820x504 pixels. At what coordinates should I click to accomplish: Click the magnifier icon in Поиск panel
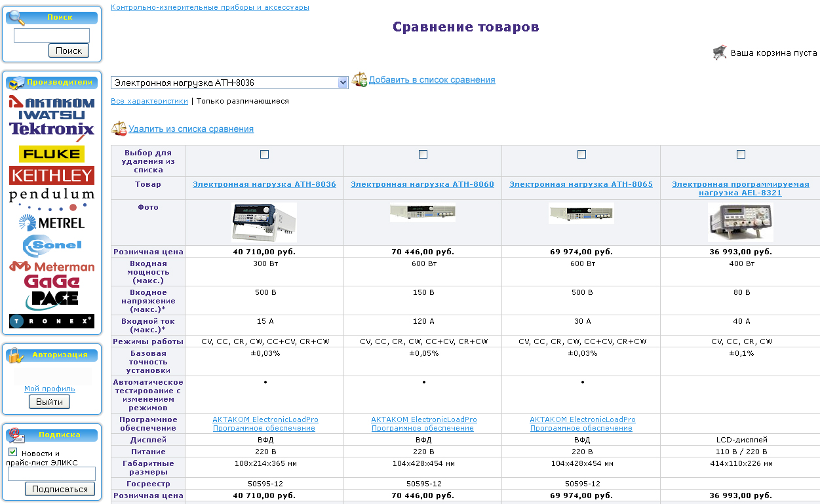(17, 18)
